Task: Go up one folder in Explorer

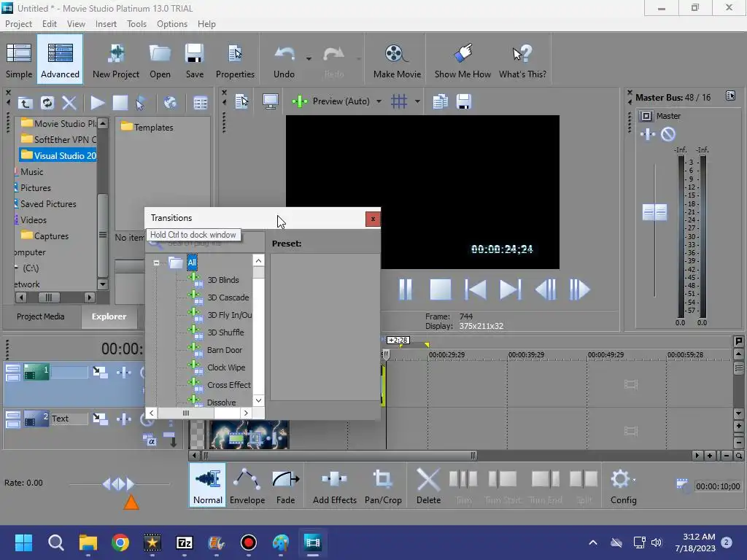Action: (x=26, y=102)
